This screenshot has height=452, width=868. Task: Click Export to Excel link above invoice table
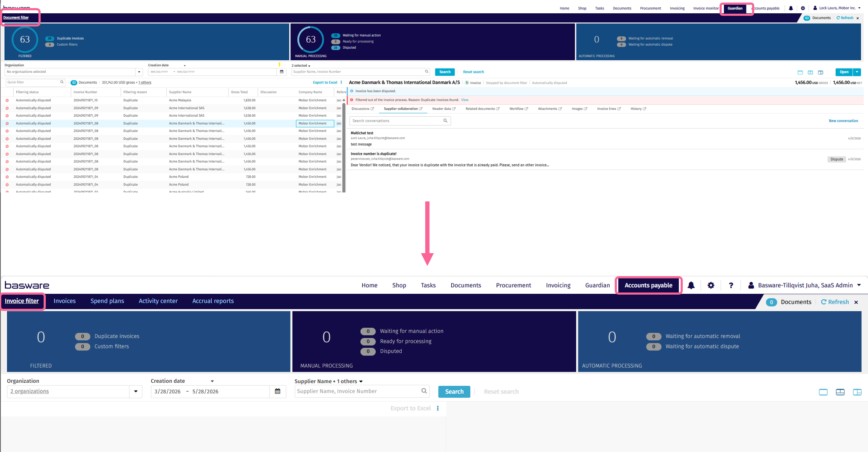(325, 83)
